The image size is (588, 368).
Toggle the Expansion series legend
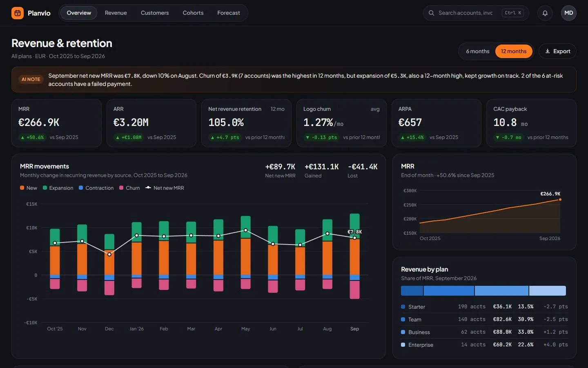point(58,188)
